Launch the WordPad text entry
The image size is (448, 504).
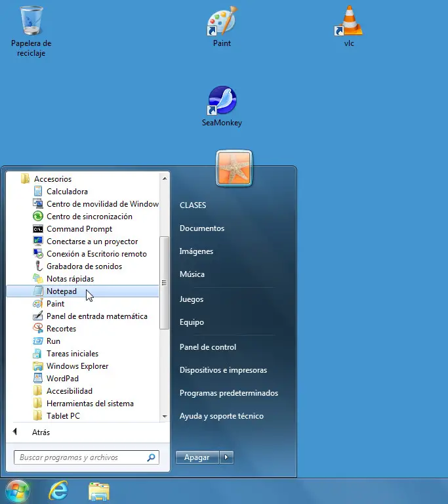(63, 378)
